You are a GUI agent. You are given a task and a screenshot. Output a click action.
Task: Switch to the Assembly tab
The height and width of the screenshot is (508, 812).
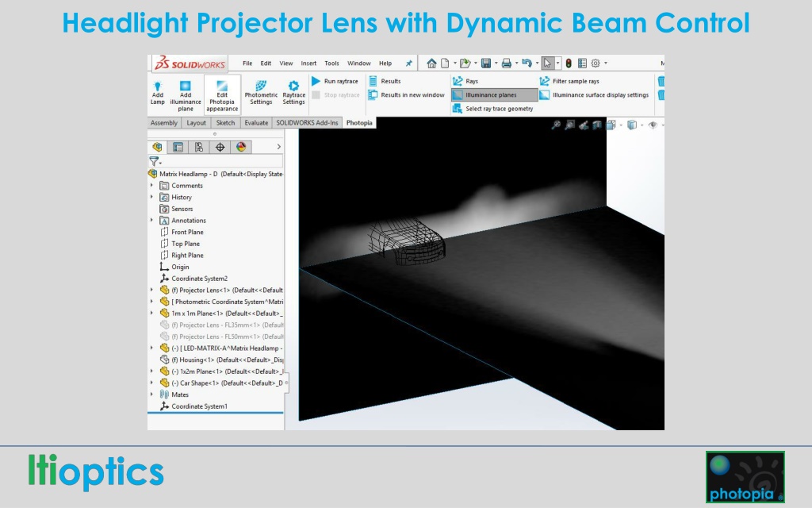(164, 123)
